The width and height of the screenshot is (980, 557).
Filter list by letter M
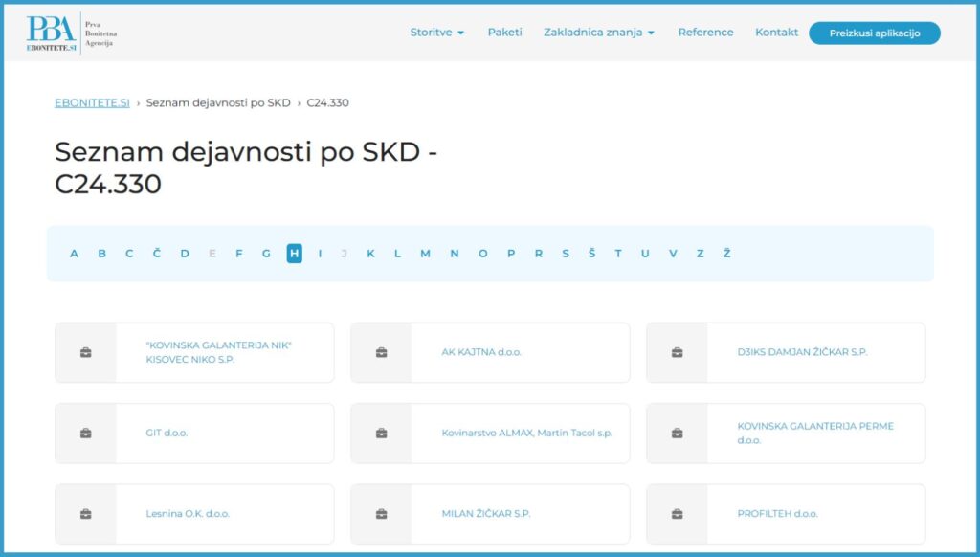click(426, 254)
